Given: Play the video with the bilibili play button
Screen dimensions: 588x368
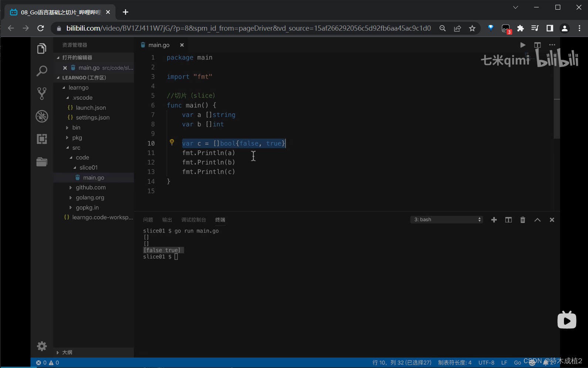Looking at the screenshot, I should (x=567, y=320).
